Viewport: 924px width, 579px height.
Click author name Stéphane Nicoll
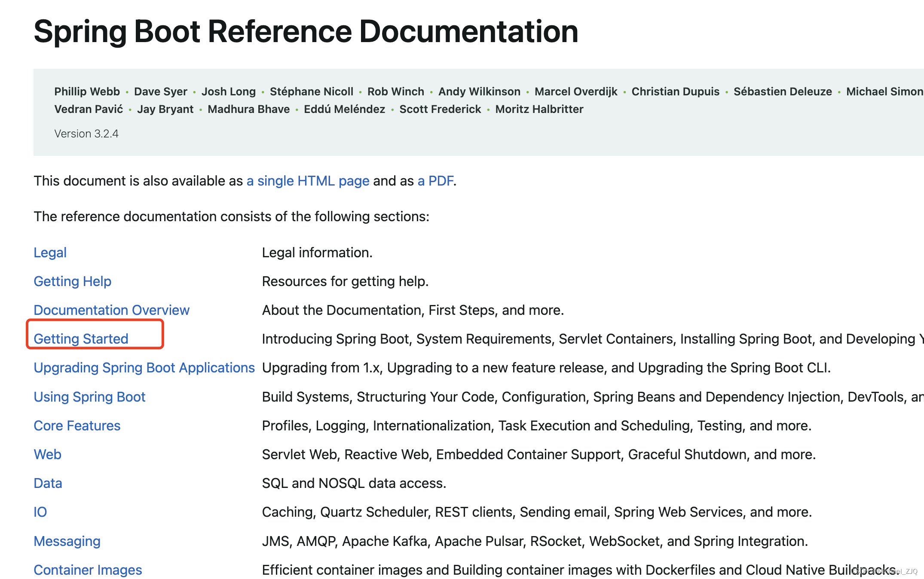(x=312, y=91)
